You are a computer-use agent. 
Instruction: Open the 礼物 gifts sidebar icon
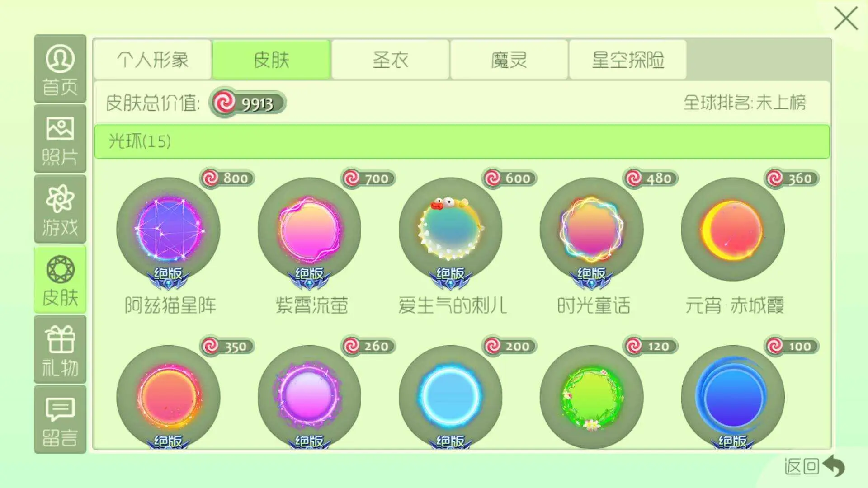tap(60, 350)
